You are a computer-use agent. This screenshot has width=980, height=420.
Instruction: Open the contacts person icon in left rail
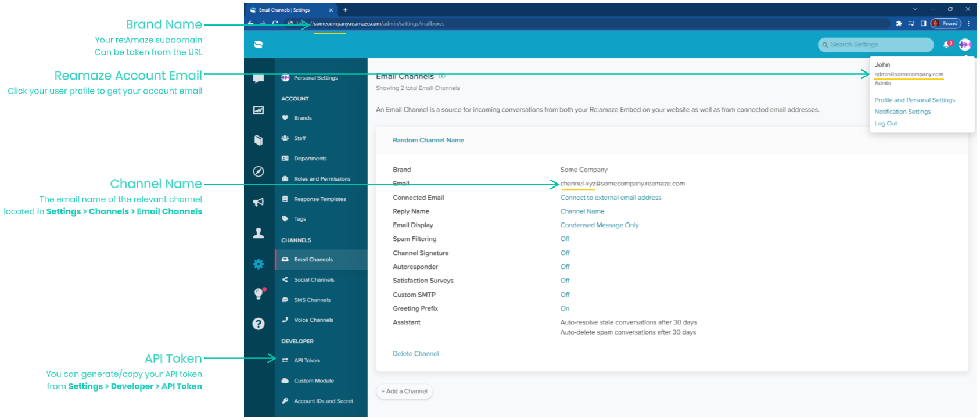pos(259,233)
